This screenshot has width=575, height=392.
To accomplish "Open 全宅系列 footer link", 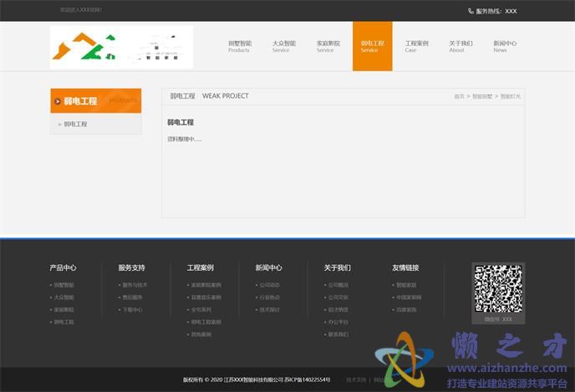I will [201, 310].
